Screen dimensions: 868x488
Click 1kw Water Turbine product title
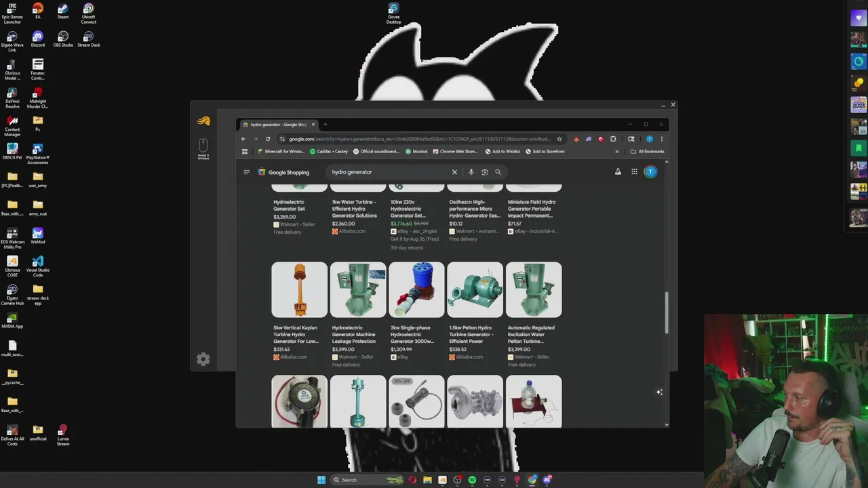(355, 209)
